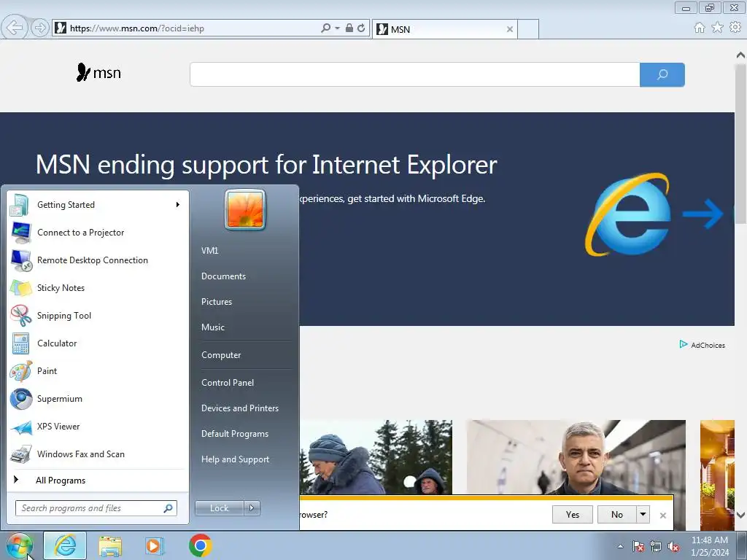Open Google Chrome from taskbar

[200, 545]
